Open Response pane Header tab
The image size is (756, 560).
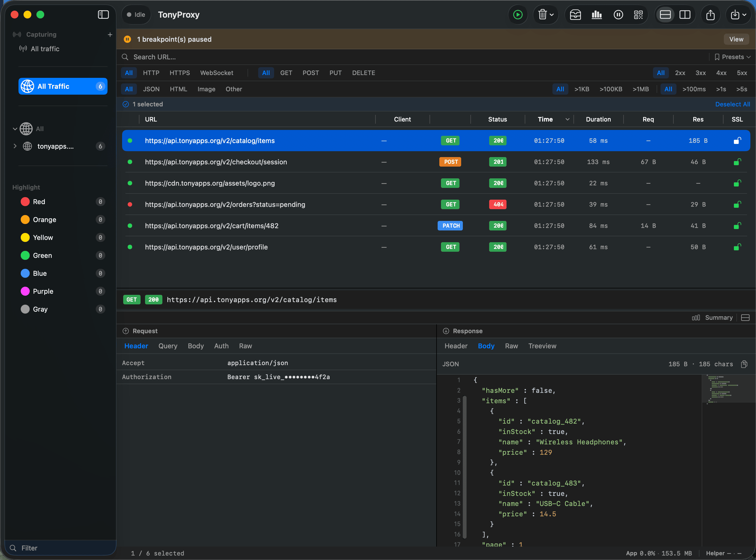click(x=456, y=346)
